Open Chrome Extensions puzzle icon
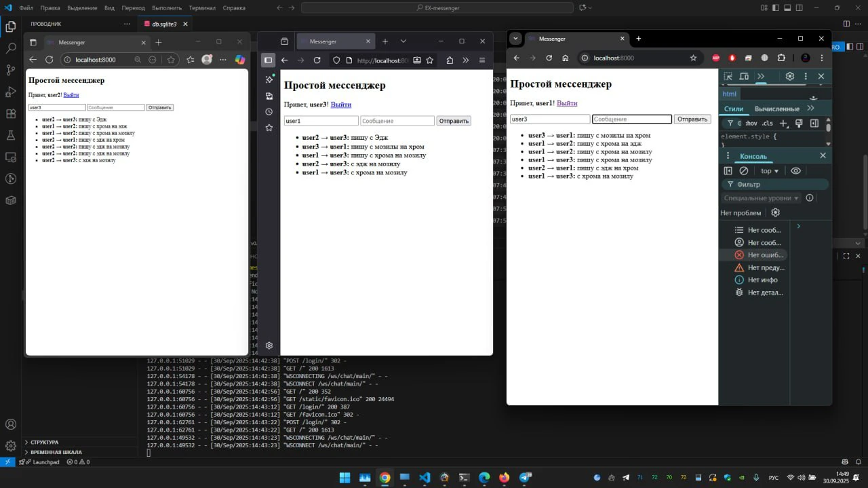This screenshot has width=868, height=488. (x=781, y=58)
